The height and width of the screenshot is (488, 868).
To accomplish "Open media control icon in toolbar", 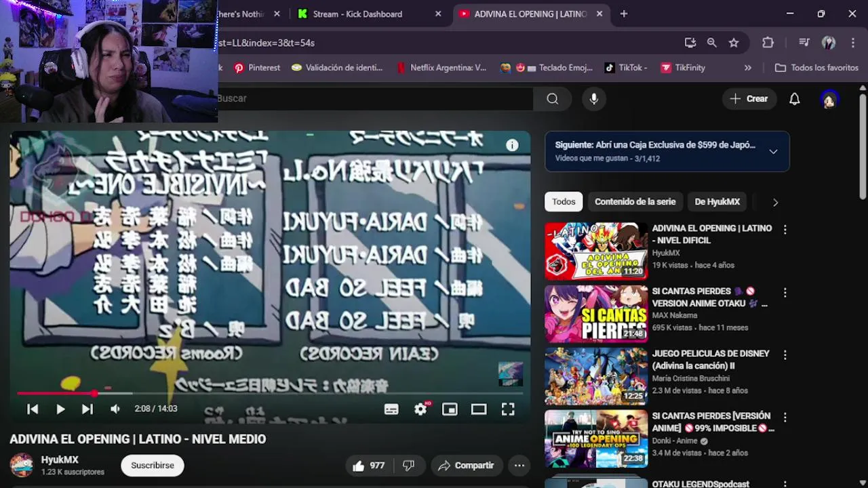I will [x=804, y=43].
